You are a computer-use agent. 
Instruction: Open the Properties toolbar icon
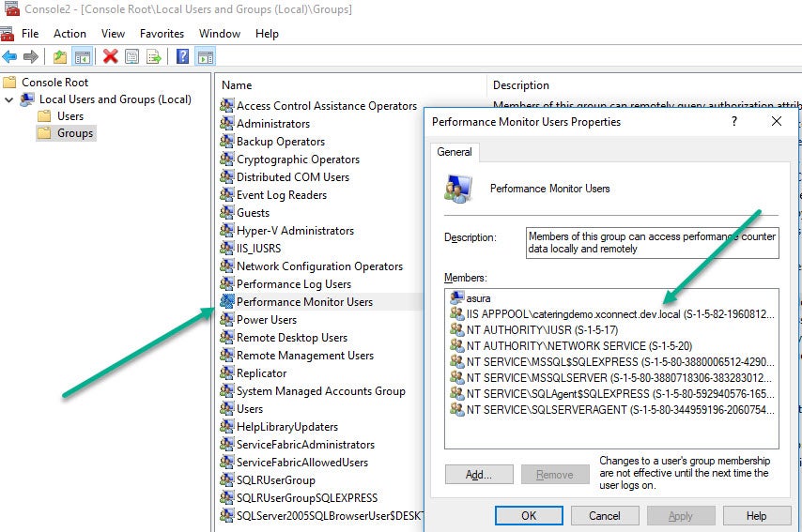132,56
